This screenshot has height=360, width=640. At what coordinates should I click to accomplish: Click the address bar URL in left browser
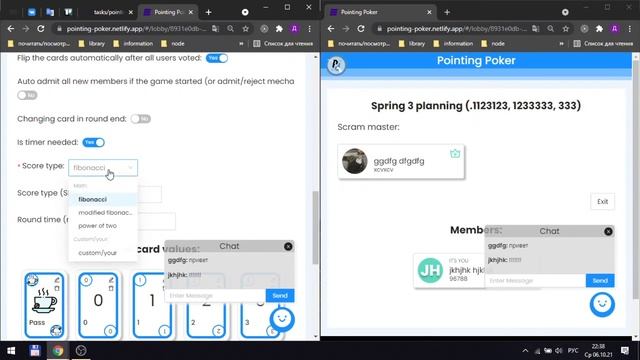(137, 29)
